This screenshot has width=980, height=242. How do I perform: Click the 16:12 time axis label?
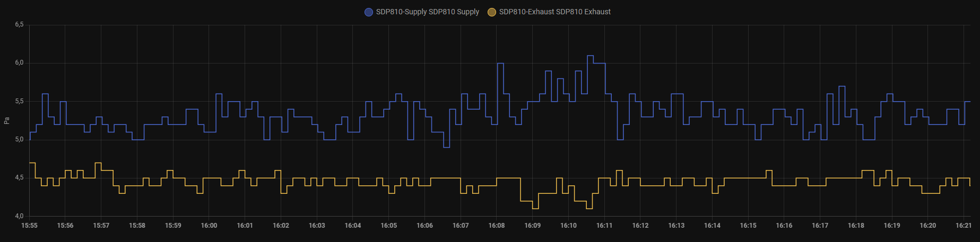point(640,226)
